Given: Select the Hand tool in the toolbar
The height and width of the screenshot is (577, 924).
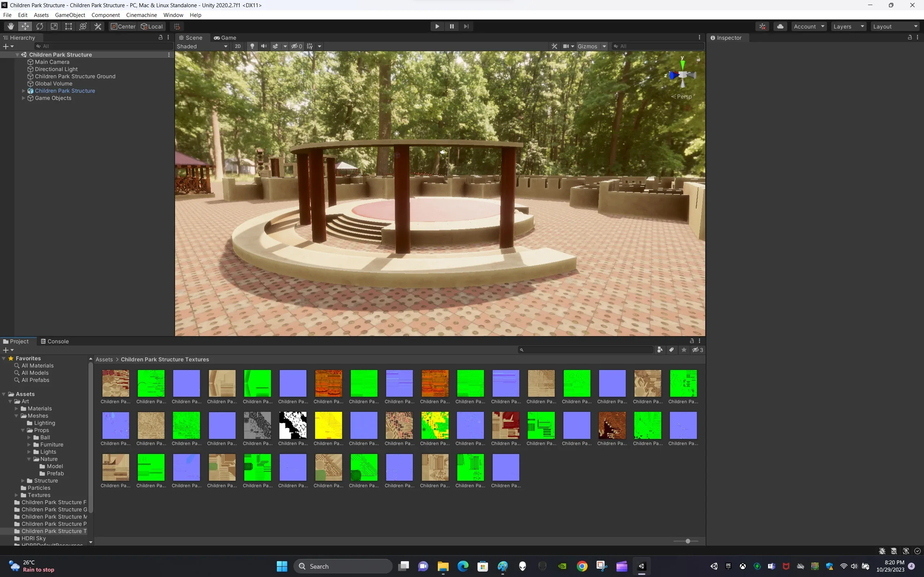Looking at the screenshot, I should pyautogui.click(x=10, y=26).
